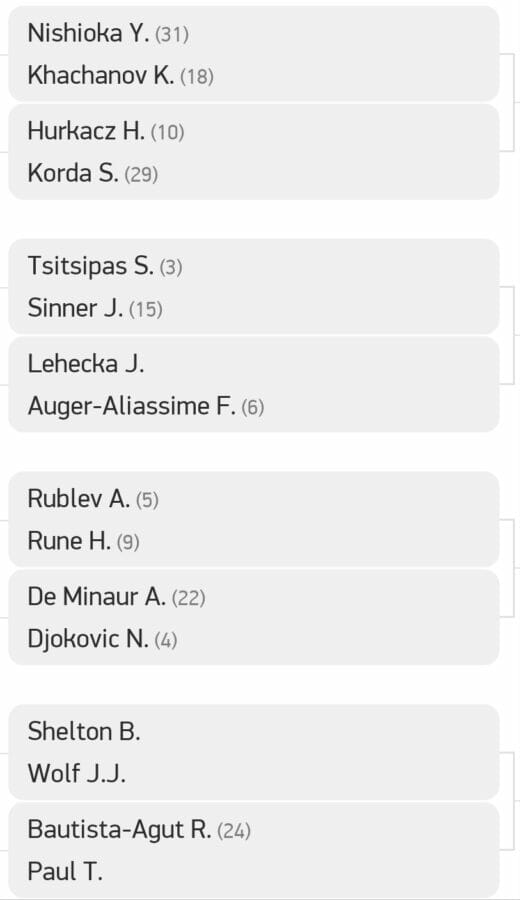This screenshot has height=900, width=520.
Task: Open De Minaur A. (22) row
Action: 117,597
